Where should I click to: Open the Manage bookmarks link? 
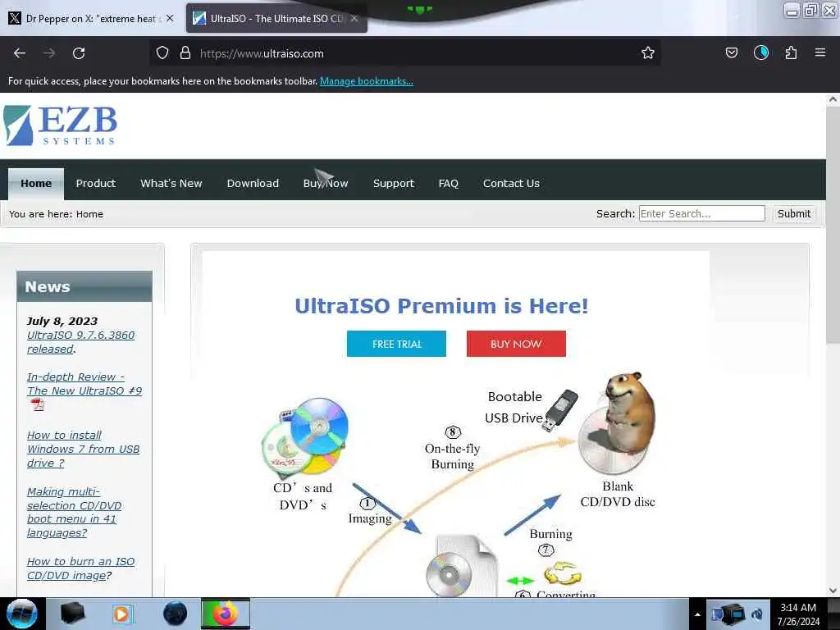367,81
